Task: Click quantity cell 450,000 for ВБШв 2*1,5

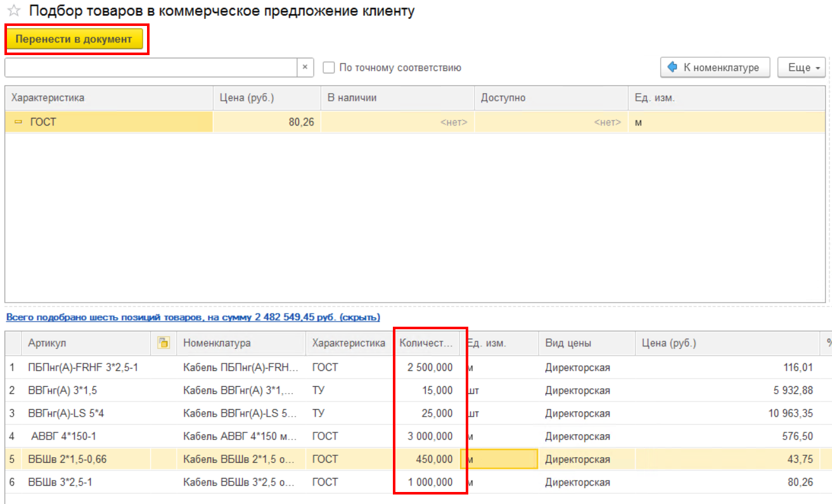Action: tap(426, 459)
